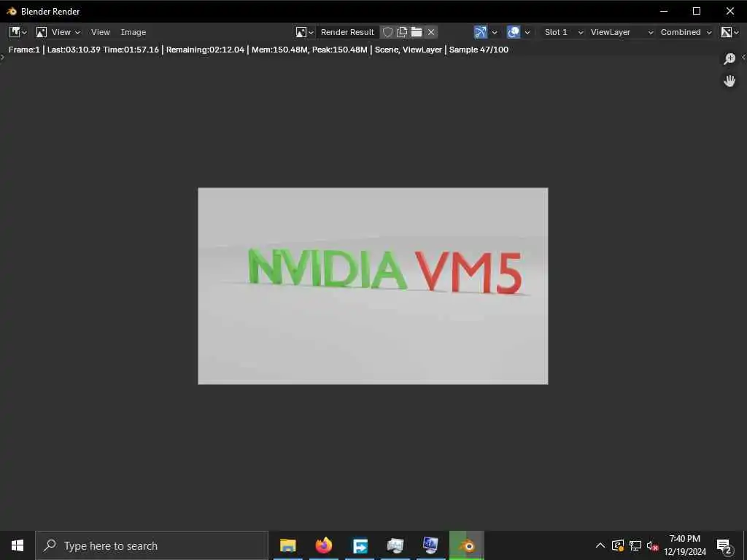Screen dimensions: 747x560
Task: Expand the left toolbar region arrow
Action: point(2,57)
